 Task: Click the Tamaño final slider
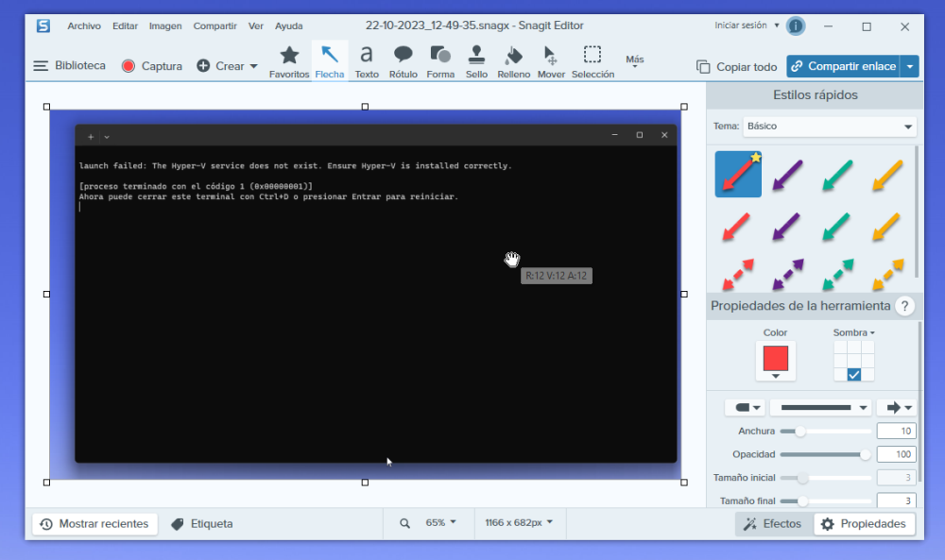pyautogui.click(x=826, y=501)
